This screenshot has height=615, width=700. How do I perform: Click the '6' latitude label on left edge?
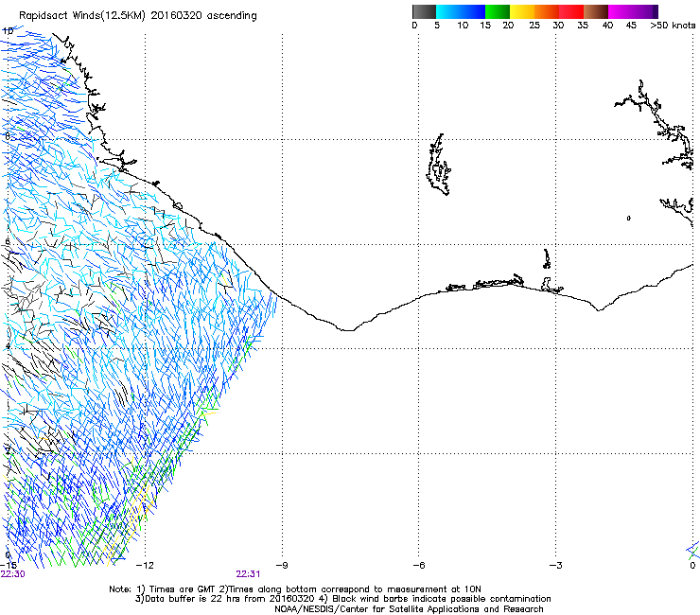tap(8, 241)
